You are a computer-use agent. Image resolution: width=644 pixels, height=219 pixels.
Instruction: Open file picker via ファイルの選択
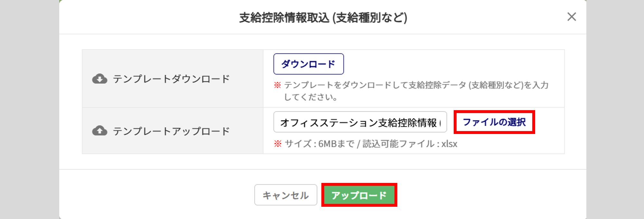click(494, 122)
